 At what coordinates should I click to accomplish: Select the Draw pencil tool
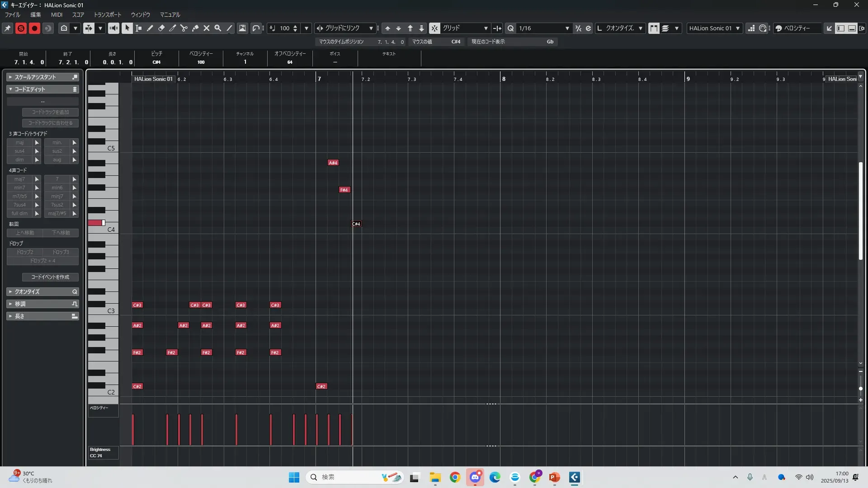click(x=150, y=28)
